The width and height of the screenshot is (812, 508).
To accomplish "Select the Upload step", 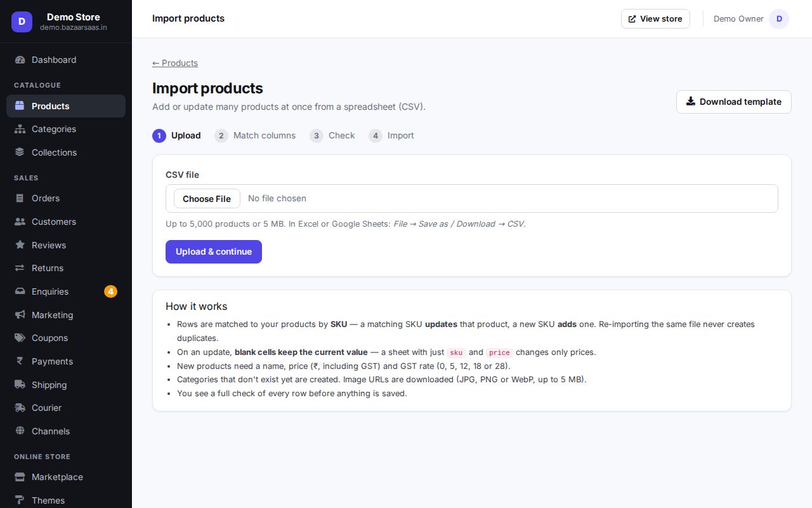I will tap(176, 135).
